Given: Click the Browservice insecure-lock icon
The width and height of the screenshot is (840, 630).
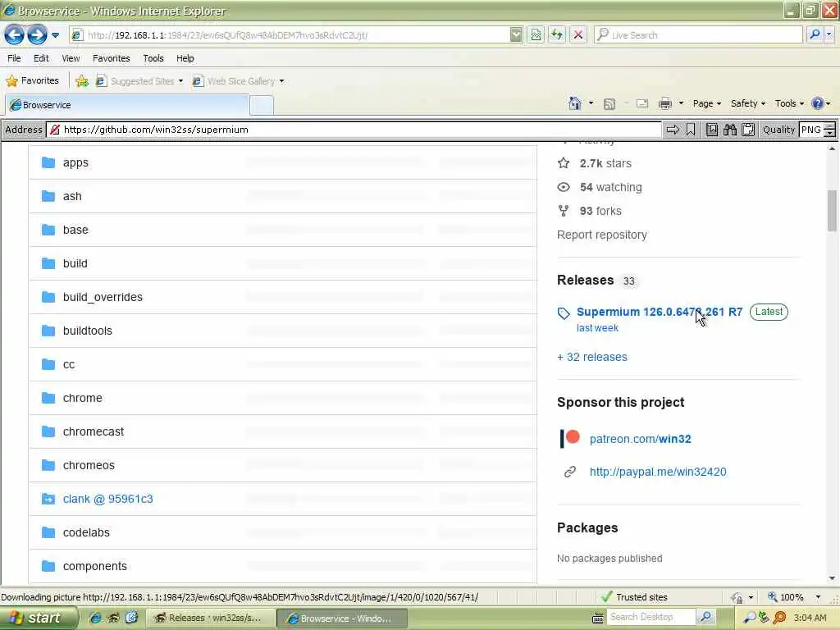Looking at the screenshot, I should coord(54,130).
